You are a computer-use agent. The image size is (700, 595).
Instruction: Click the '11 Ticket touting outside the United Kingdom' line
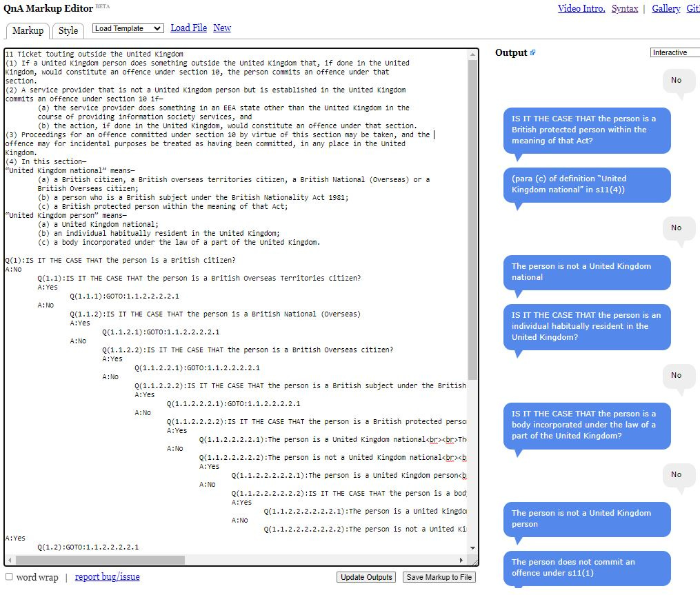point(94,54)
